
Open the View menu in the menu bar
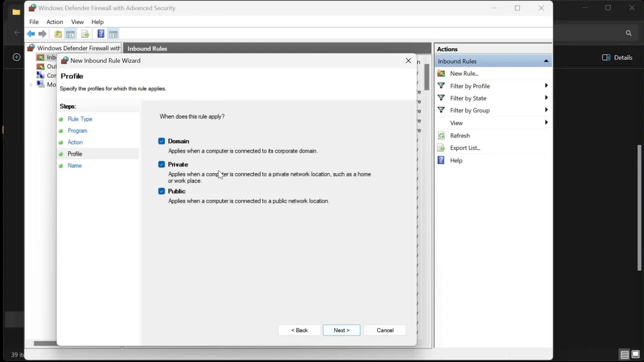coord(77,22)
